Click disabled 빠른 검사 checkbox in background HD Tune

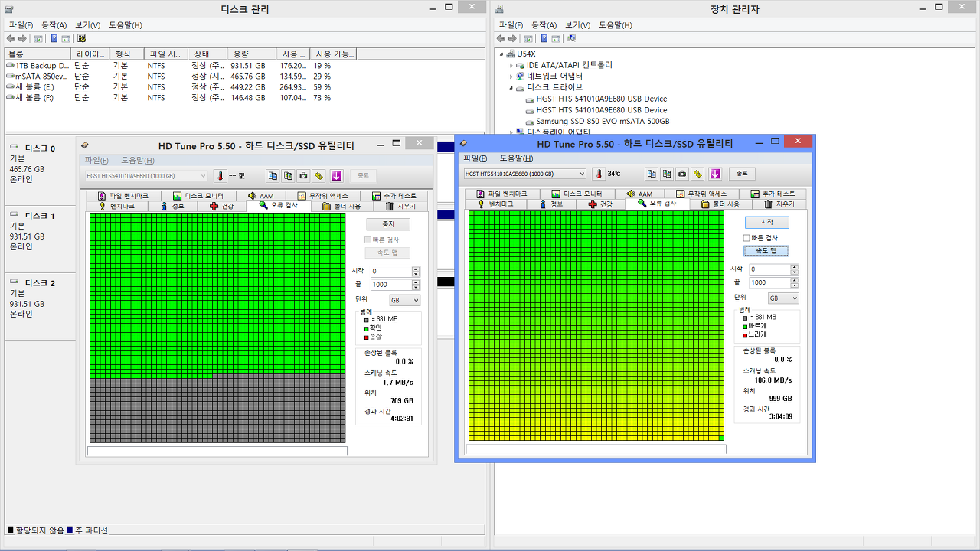pyautogui.click(x=368, y=240)
